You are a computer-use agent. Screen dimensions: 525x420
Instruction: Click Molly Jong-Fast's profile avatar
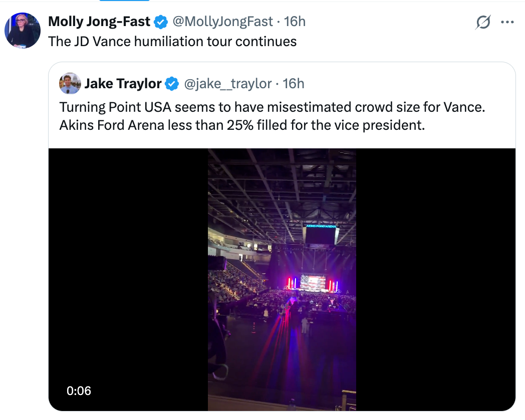point(23,31)
